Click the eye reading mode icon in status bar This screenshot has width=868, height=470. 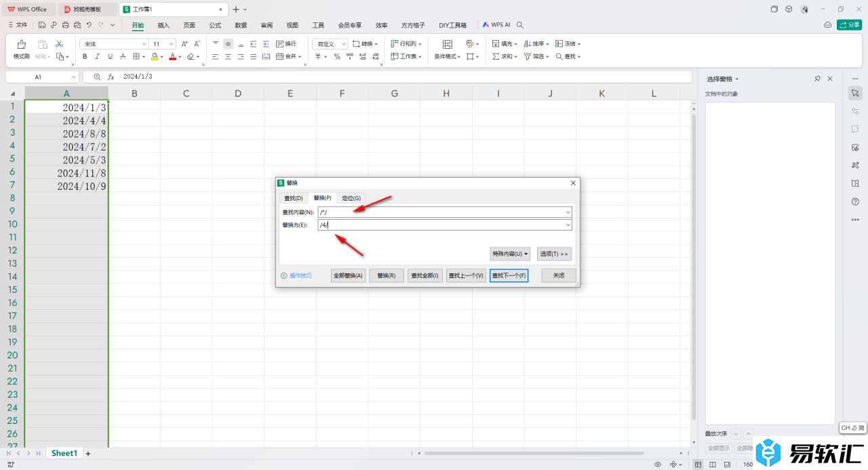[x=658, y=465]
